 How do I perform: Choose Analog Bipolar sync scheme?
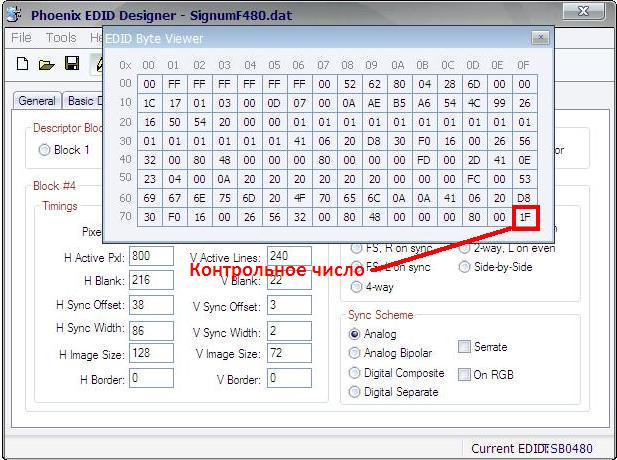tap(355, 353)
